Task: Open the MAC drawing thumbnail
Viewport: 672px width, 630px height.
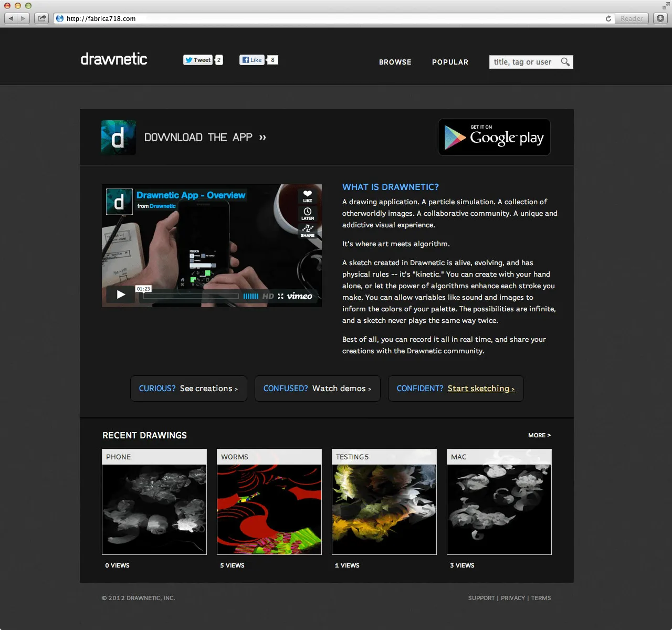Action: [x=499, y=502]
